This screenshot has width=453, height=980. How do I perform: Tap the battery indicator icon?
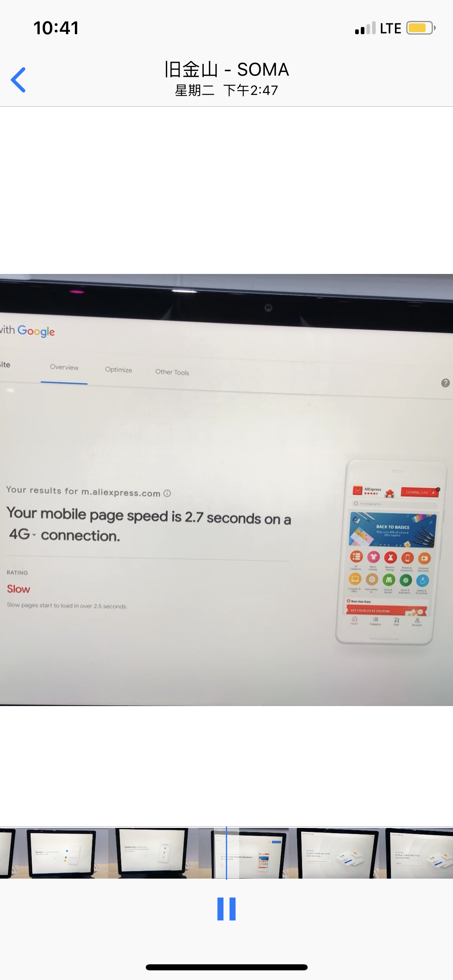click(x=421, y=28)
